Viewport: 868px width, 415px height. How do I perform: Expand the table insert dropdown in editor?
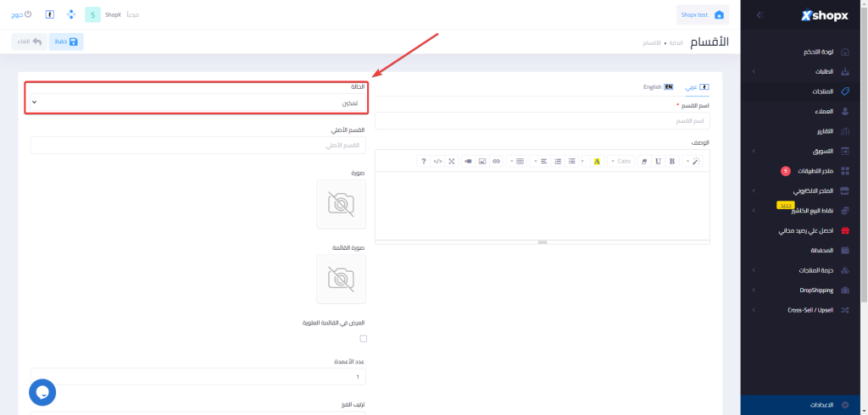[x=516, y=161]
